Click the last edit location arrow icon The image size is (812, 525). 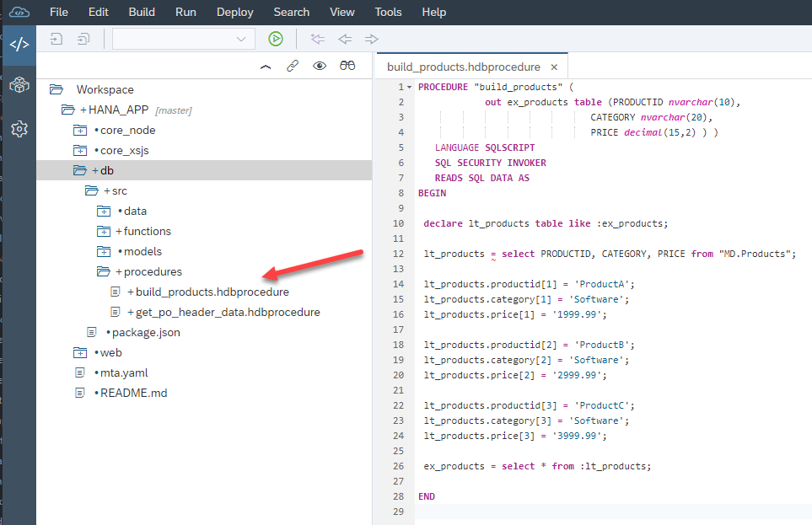[317, 39]
